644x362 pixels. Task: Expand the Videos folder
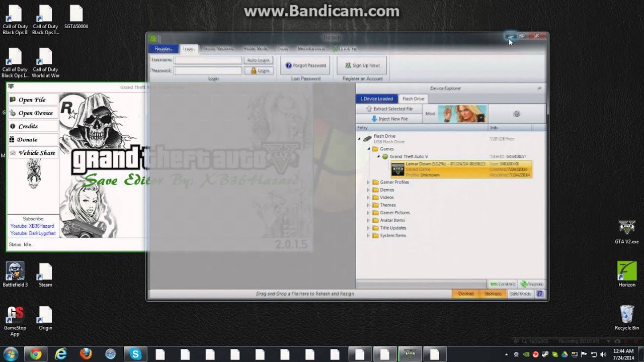(368, 198)
